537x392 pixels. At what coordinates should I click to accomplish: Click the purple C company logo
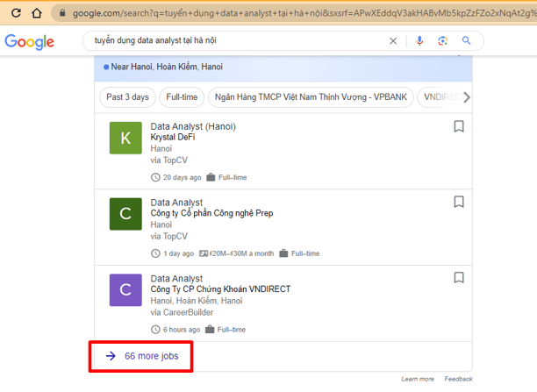(125, 290)
